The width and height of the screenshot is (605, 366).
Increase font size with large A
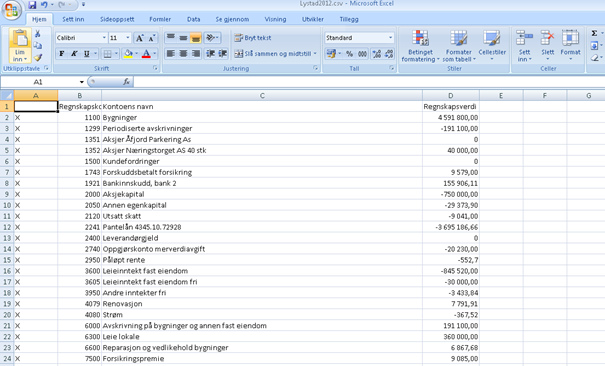tap(140, 38)
